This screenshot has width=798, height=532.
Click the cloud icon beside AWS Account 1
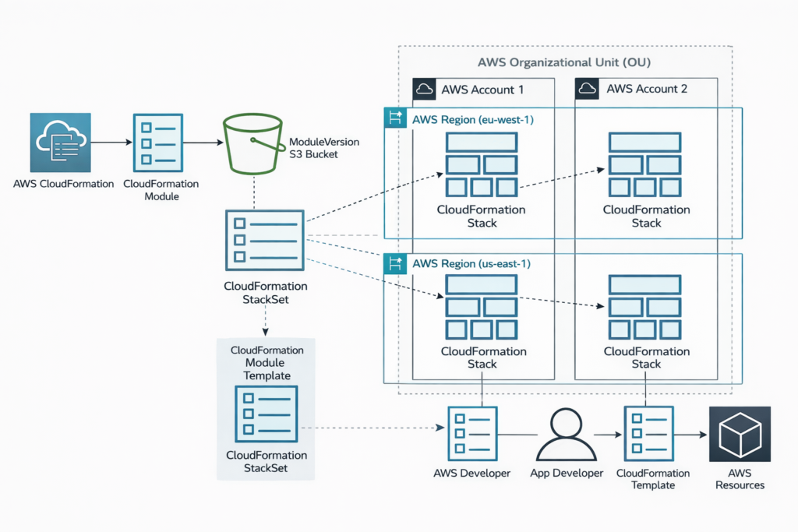(425, 90)
